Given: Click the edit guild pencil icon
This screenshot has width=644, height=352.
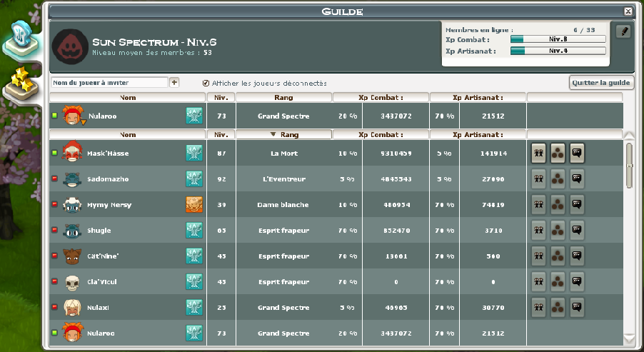Looking at the screenshot, I should (623, 31).
